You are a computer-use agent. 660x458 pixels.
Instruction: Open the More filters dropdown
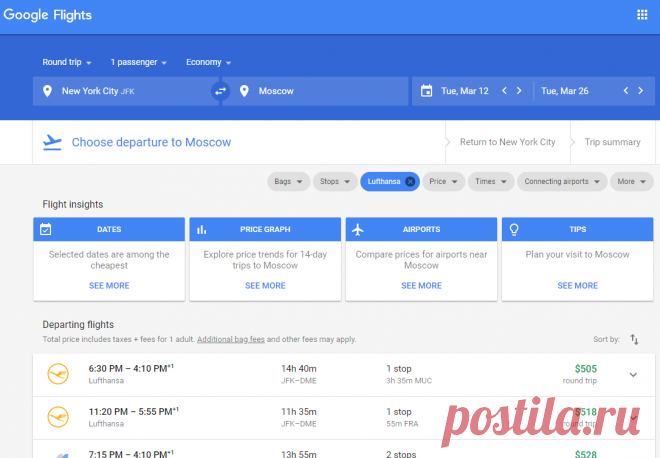tap(631, 181)
